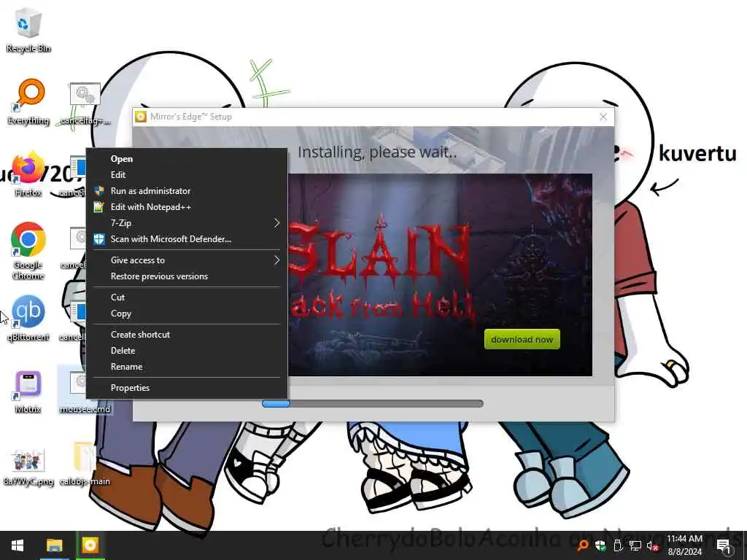Open Properties from the context menu
This screenshot has height=560, width=747.
click(x=187, y=388)
